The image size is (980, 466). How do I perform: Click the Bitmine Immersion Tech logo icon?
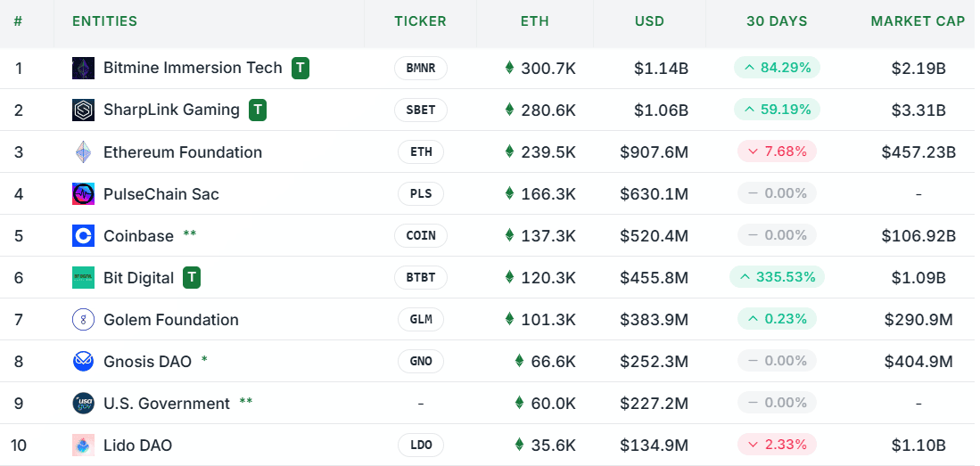click(83, 68)
